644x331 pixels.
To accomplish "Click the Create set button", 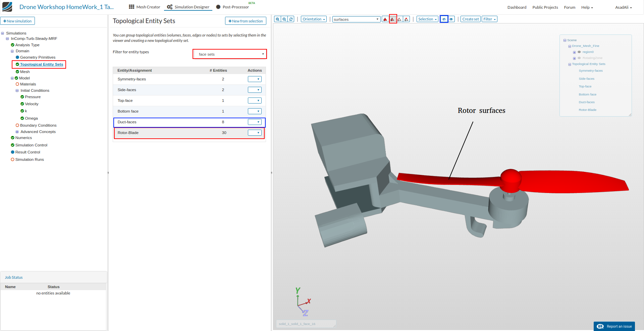I will click(470, 19).
